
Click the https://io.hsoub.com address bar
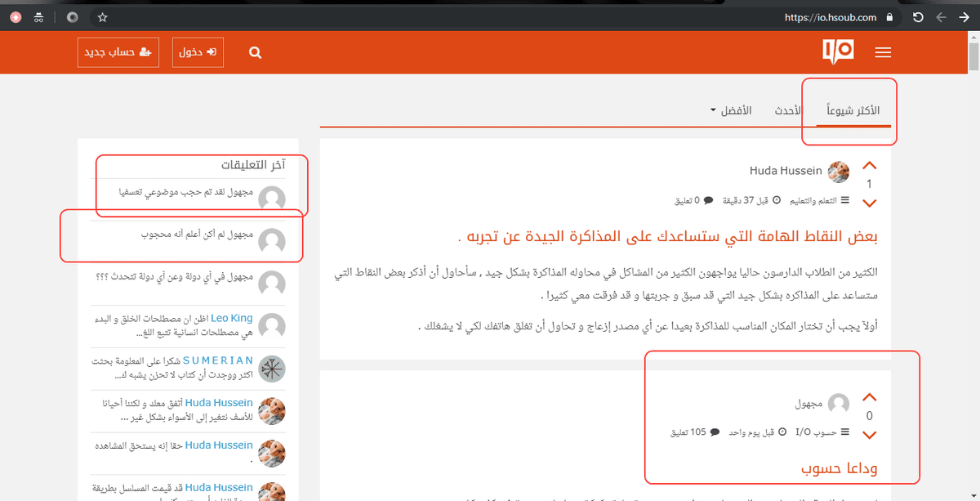click(x=830, y=17)
